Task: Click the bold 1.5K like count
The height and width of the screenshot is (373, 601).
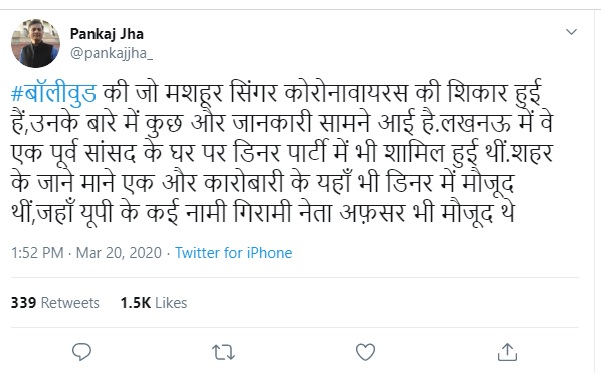Action: point(136,303)
